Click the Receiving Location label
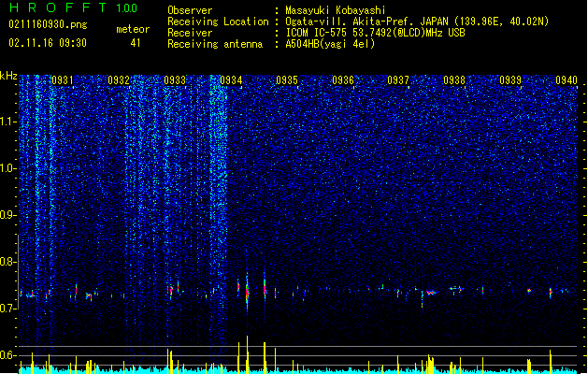Screen dimensions: 588x374 (218, 22)
